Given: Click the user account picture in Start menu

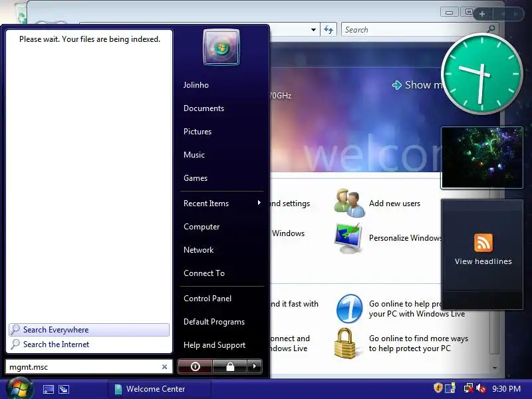Looking at the screenshot, I should tap(221, 47).
